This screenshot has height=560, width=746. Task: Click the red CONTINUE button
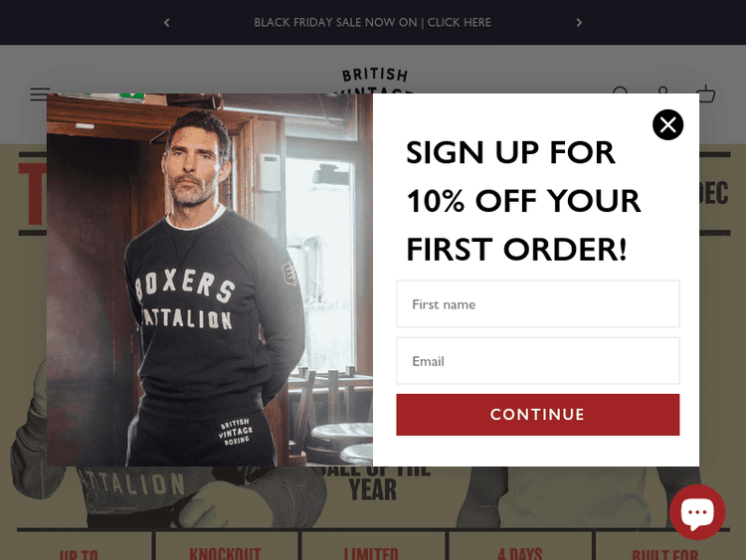[x=537, y=415]
